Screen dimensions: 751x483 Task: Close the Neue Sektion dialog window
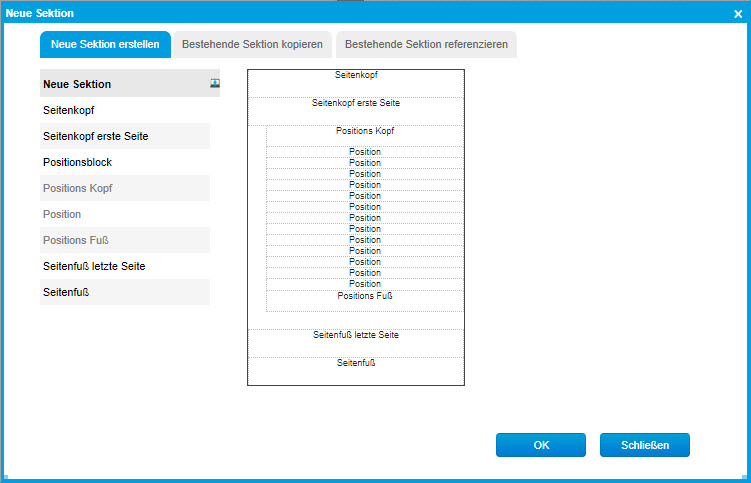(x=738, y=13)
